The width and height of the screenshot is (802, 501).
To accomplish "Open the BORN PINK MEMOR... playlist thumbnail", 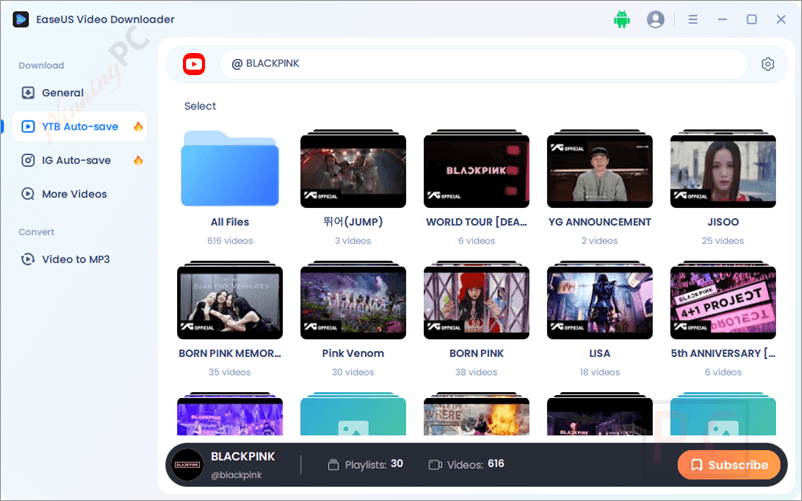I will 230,300.
